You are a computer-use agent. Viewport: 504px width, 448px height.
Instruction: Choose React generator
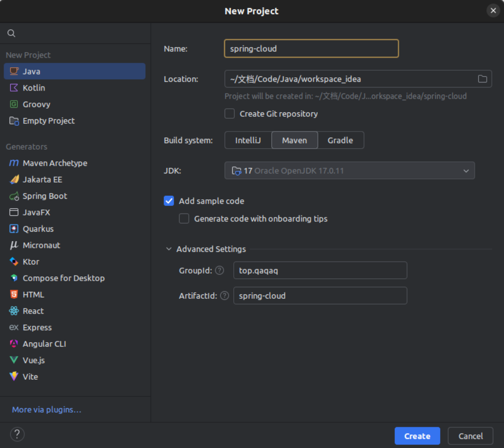point(74,311)
